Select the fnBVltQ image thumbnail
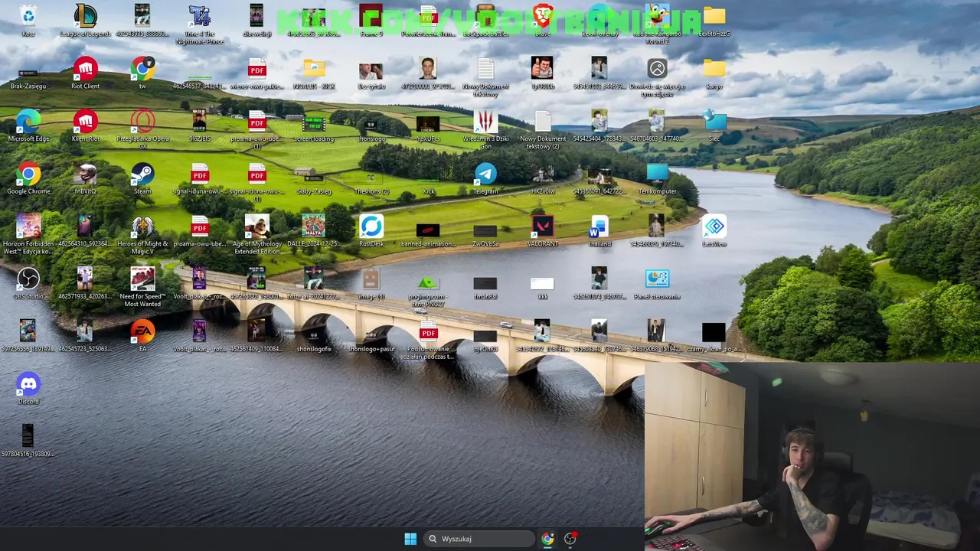The width and height of the screenshot is (980, 551). point(85,178)
